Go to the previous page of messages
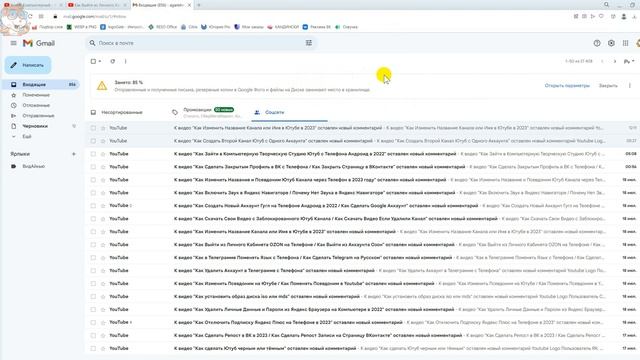Viewport: 640px width, 360px height. click(602, 61)
